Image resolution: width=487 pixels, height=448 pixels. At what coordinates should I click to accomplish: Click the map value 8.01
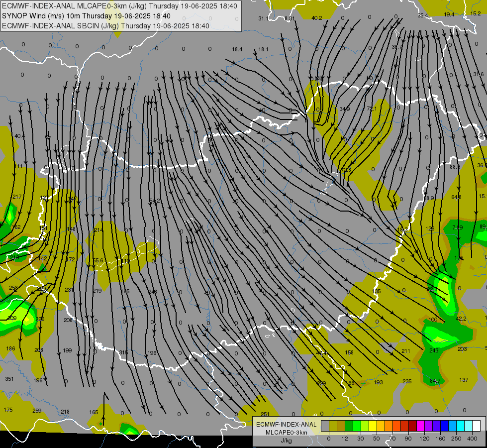(x=290, y=18)
